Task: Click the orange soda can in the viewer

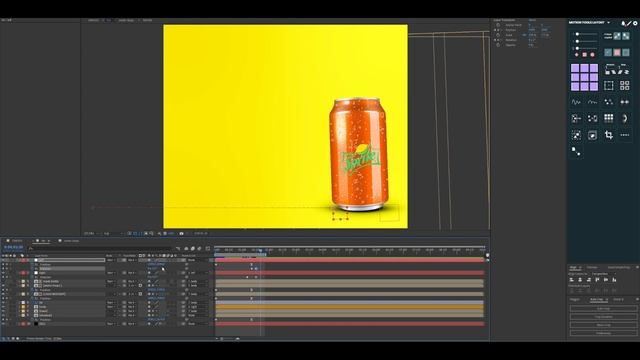Action: tap(359, 154)
